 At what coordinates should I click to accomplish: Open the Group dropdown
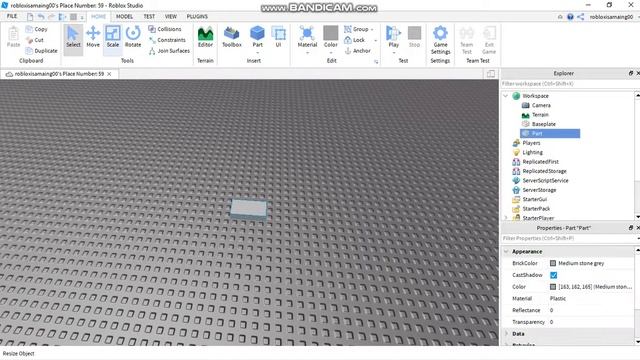point(359,29)
